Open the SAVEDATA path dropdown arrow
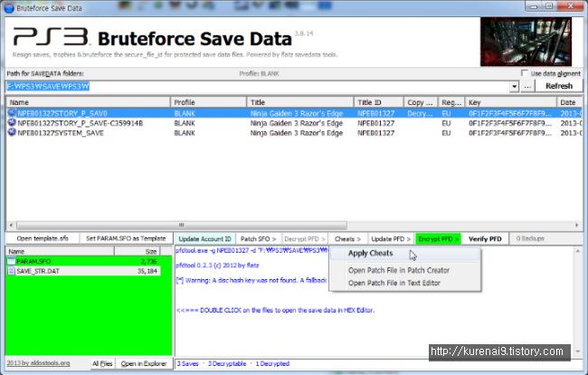This screenshot has width=588, height=375. [x=514, y=87]
